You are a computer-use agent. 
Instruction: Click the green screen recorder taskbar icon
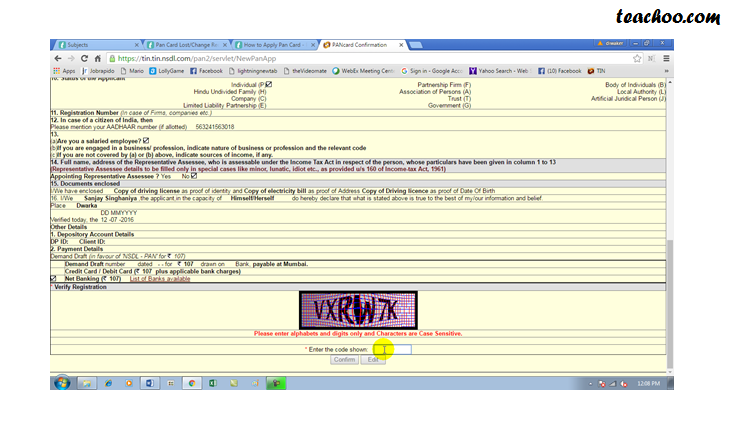click(x=276, y=383)
